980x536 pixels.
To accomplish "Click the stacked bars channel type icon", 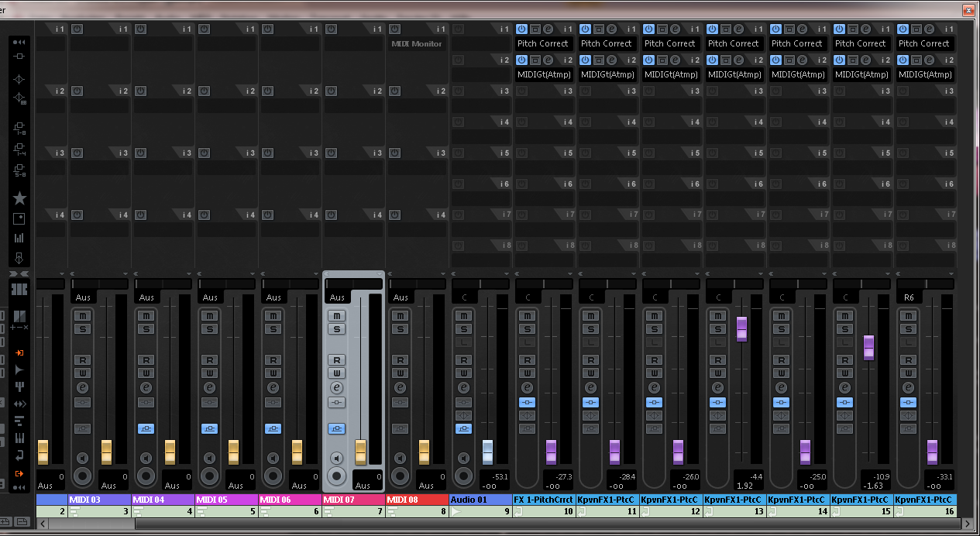I will (x=19, y=421).
